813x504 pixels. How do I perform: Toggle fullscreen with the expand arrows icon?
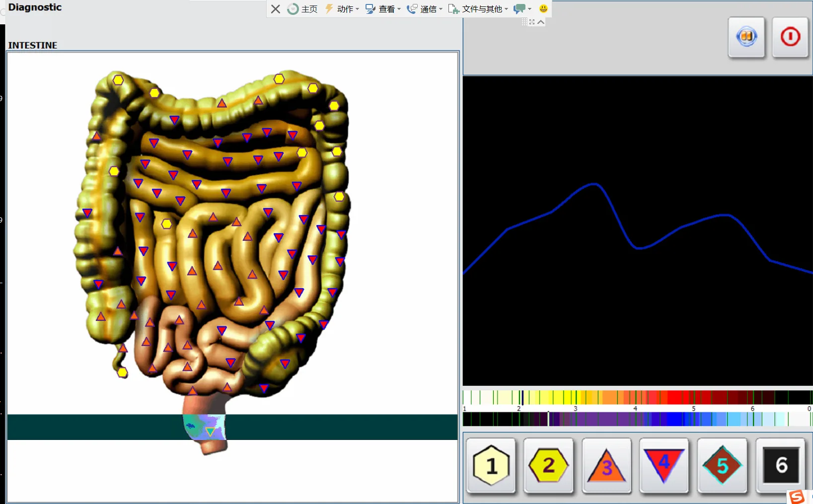click(532, 22)
